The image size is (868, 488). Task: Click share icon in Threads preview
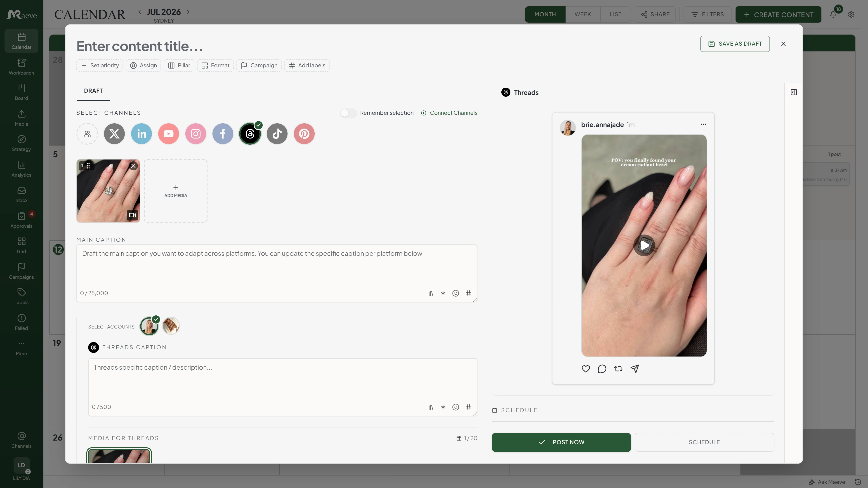tap(635, 369)
